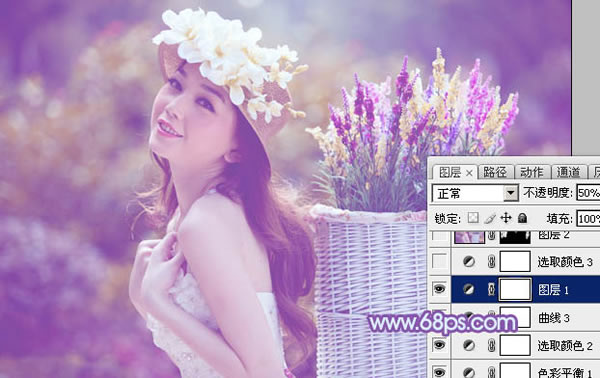Select the 图层 1 mask thumbnail

[x=515, y=289]
